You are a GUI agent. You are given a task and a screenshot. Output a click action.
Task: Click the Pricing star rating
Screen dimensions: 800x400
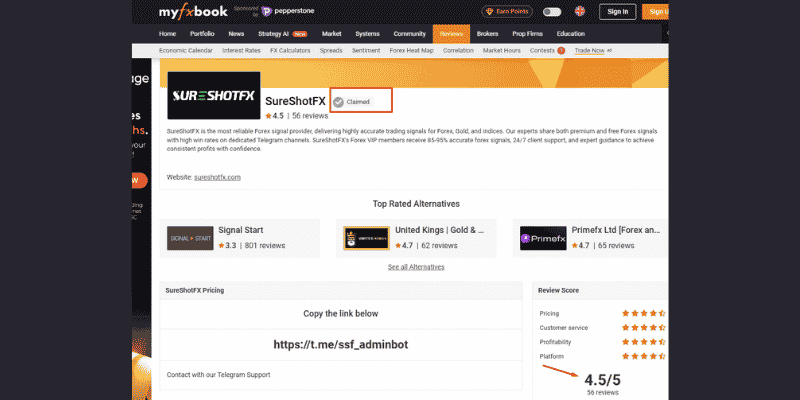(643, 313)
